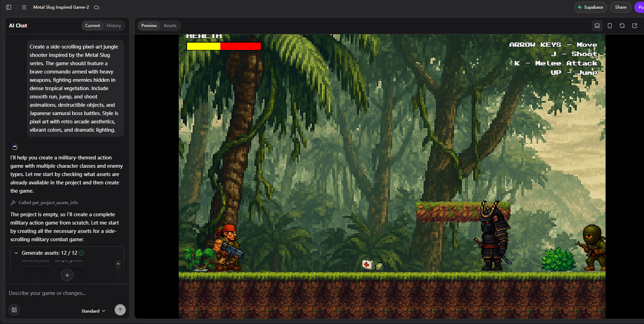Click the cloud sync status icon
The height and width of the screenshot is (324, 644).
coord(97,7)
